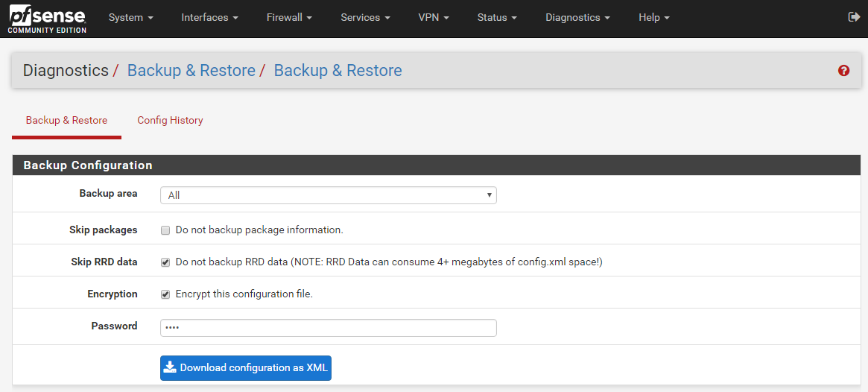Open the VPN menu
The width and height of the screenshot is (868, 392).
(434, 17)
